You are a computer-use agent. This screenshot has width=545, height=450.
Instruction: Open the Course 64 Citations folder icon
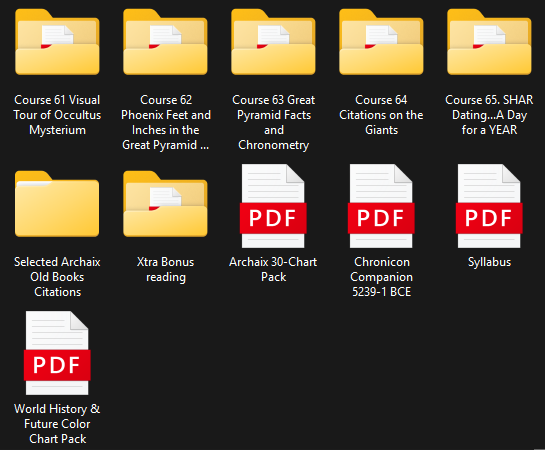[x=381, y=42]
